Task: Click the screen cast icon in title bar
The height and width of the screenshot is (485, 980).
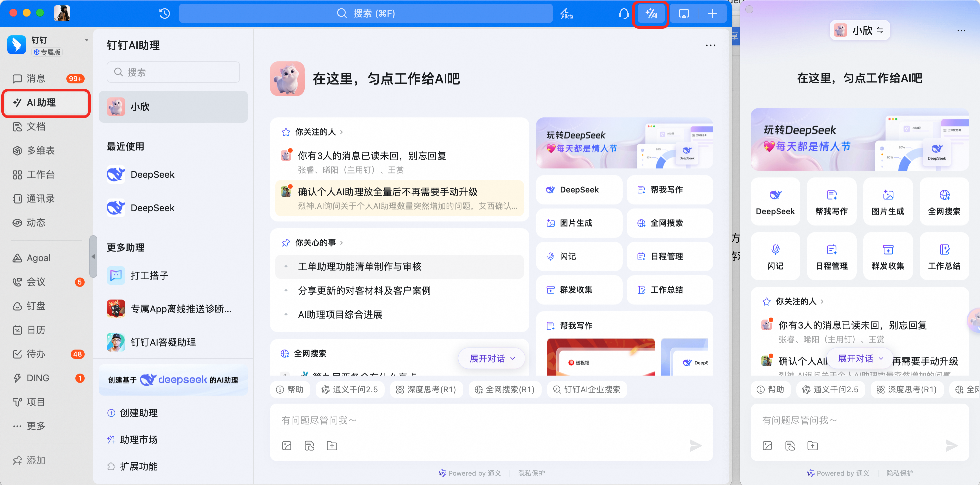Action: (684, 14)
